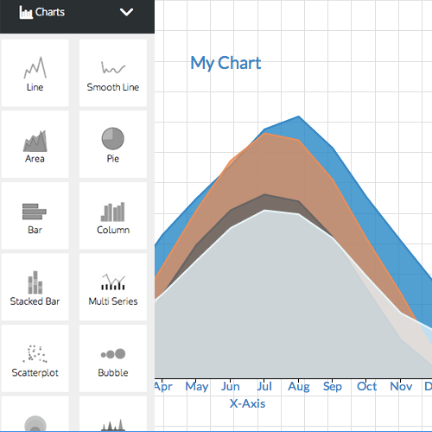Click the Sep axis label
This screenshot has height=432, width=432.
tap(332, 387)
